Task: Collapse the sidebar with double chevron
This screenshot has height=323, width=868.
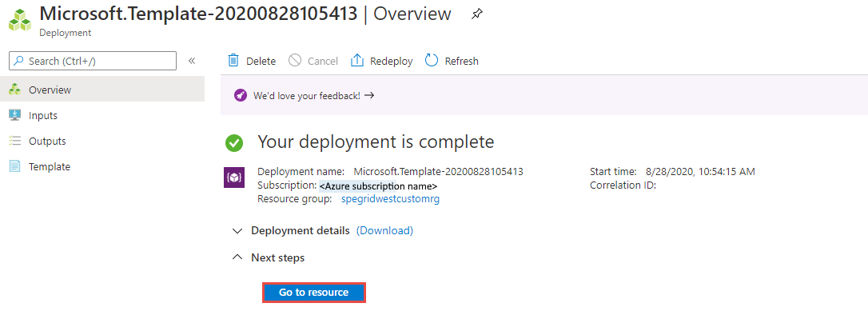Action: 192,61
